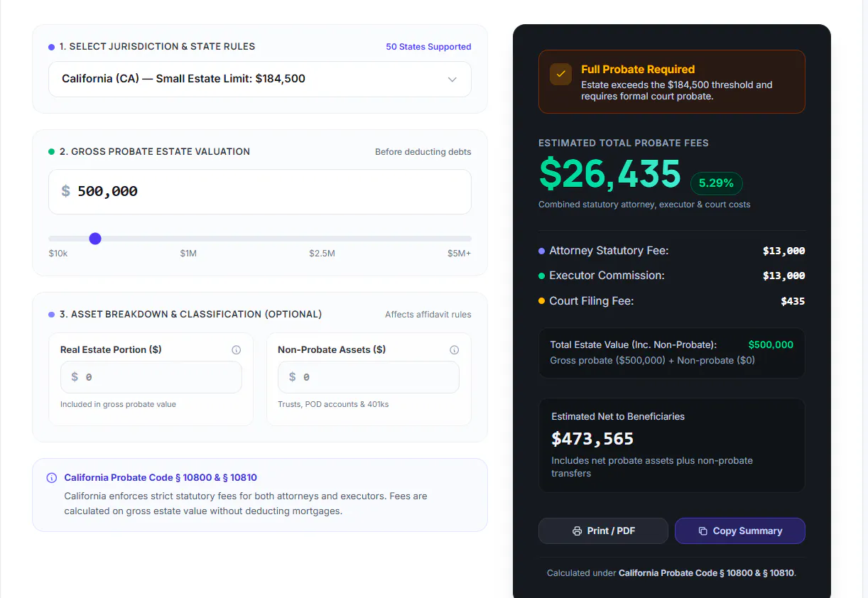Click the $5M+ slider tick label
Screen dimensions: 868x598
coord(459,254)
